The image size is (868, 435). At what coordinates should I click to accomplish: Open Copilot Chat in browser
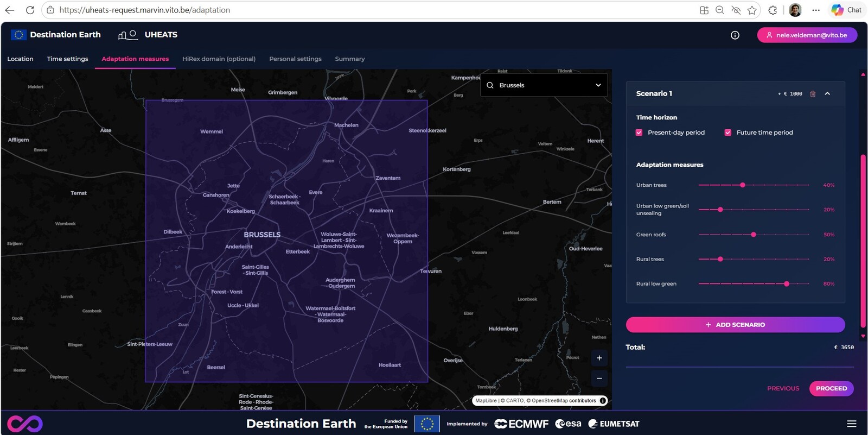pos(846,10)
